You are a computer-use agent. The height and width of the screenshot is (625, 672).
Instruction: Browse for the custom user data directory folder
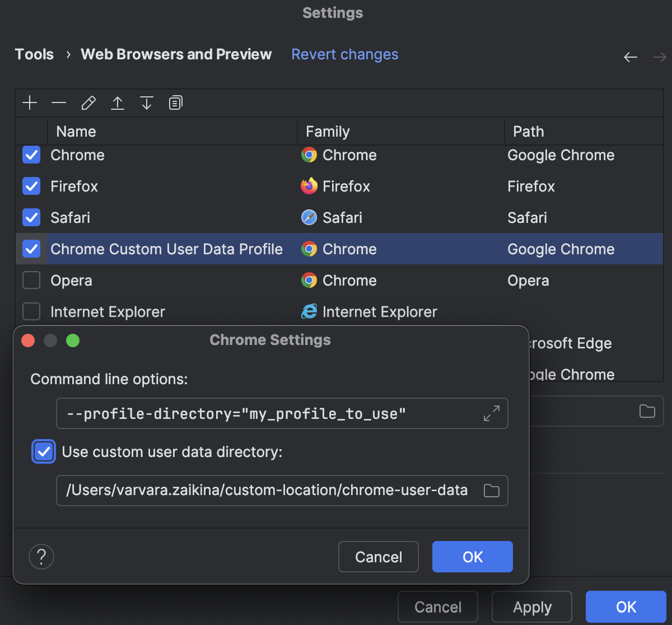[x=491, y=490]
